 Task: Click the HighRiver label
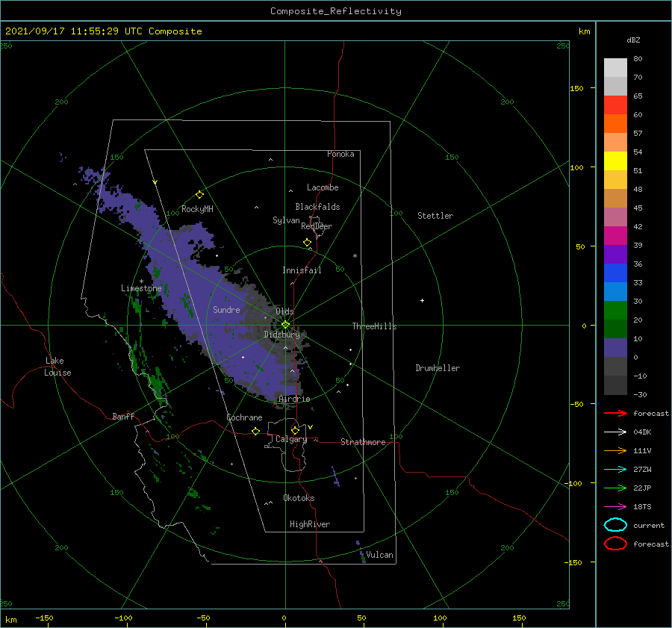(x=310, y=524)
